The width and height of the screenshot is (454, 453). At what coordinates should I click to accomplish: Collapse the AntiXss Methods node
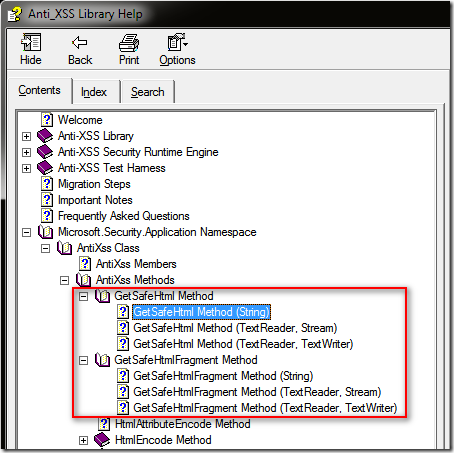tap(64, 280)
